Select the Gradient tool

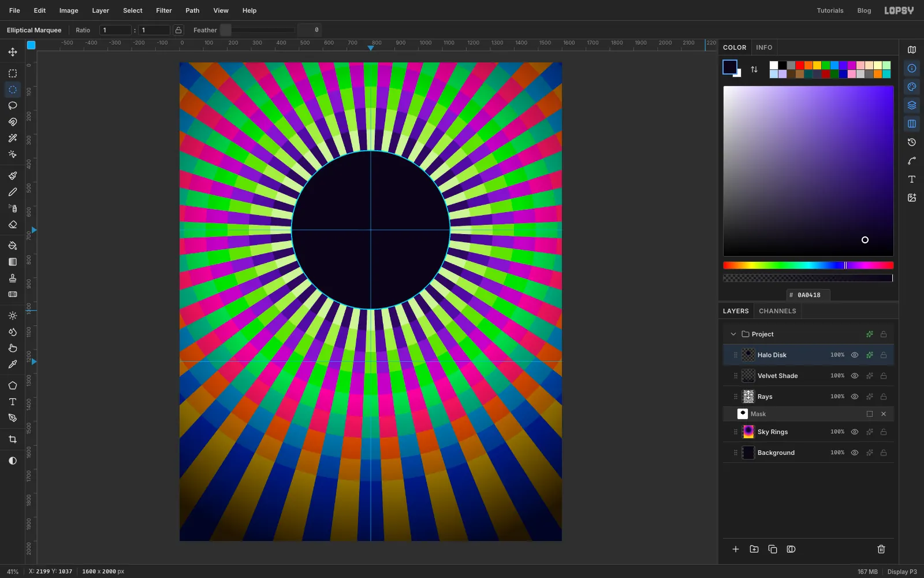click(13, 262)
